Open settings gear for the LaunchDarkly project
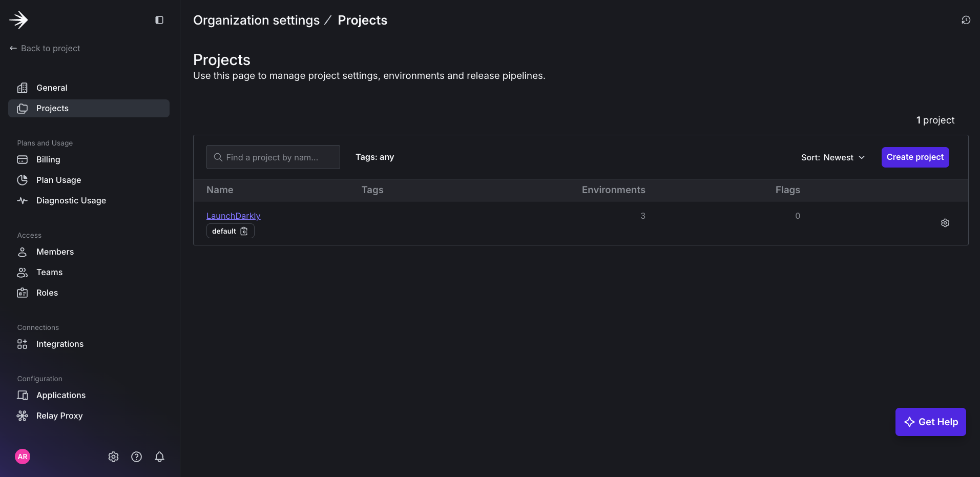This screenshot has width=980, height=477. click(x=945, y=223)
